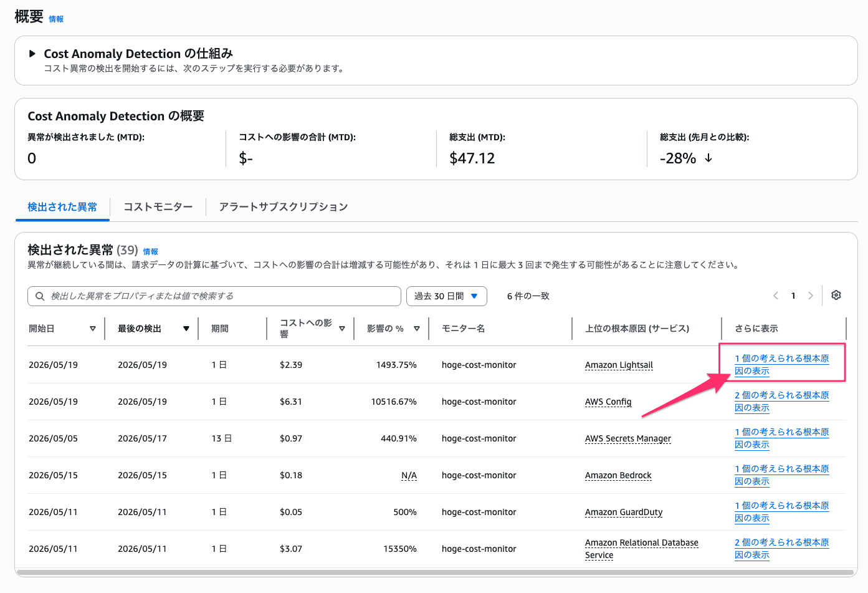This screenshot has height=593, width=868.
Task: View 2 root causes for Relational Database row
Action: pyautogui.click(x=782, y=549)
